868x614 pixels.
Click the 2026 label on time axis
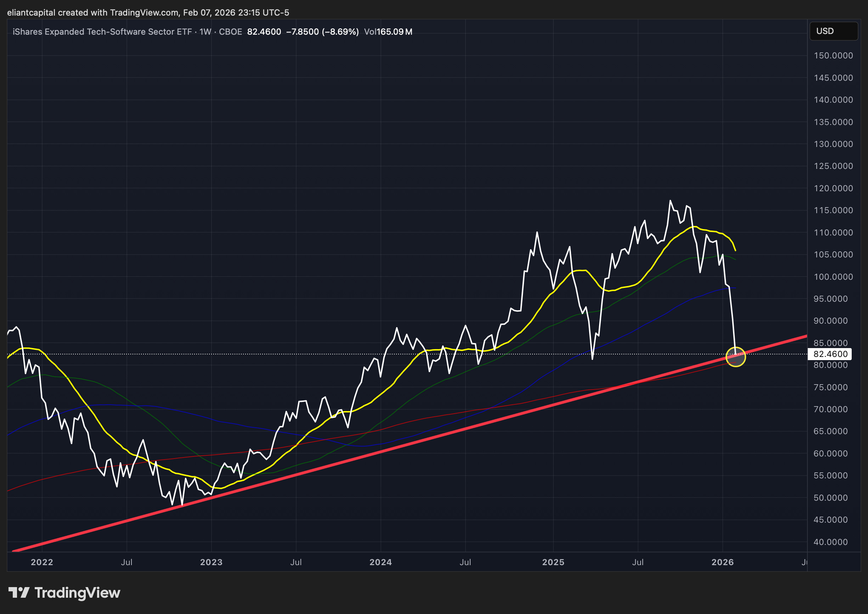pyautogui.click(x=722, y=562)
